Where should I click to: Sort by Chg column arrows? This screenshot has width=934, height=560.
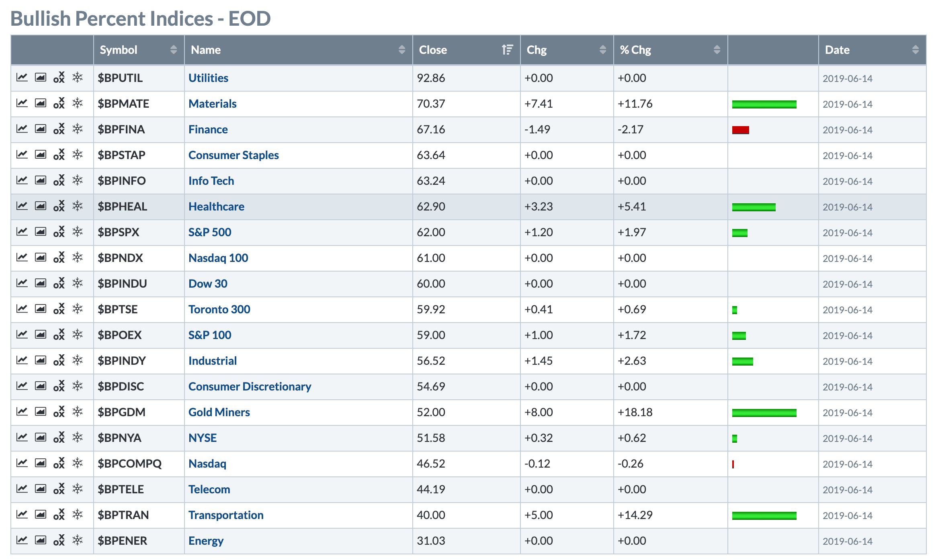click(602, 50)
